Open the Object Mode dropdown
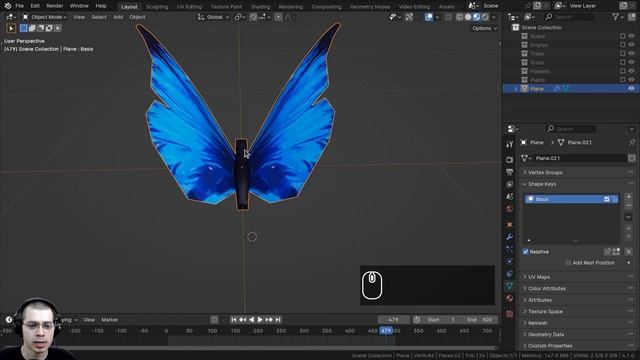This screenshot has width=640, height=360. coord(44,17)
